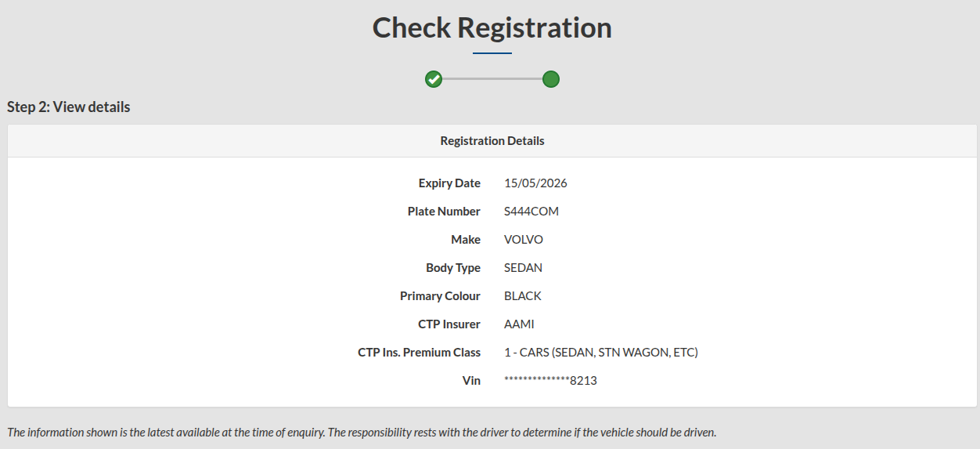Click the Plate Number label

click(444, 212)
